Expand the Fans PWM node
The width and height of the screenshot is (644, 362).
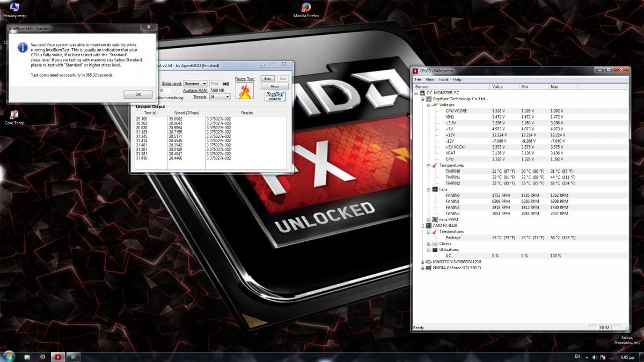[x=428, y=219]
